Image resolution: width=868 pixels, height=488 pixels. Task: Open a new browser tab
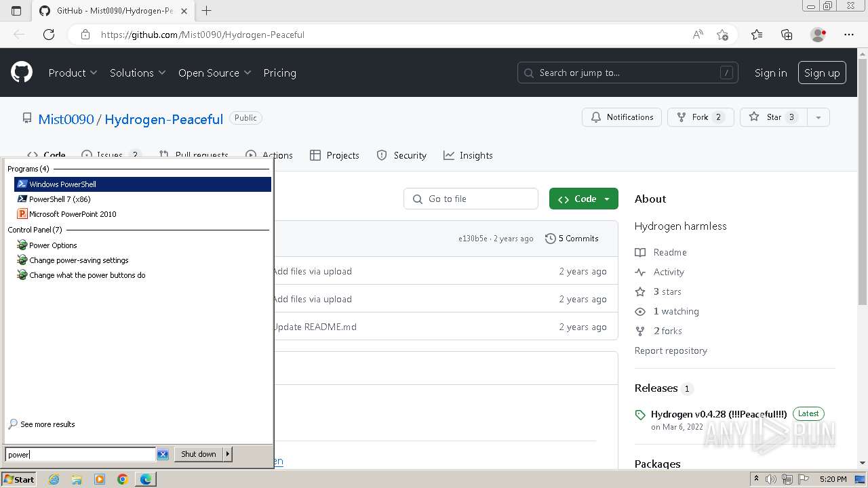click(x=207, y=10)
